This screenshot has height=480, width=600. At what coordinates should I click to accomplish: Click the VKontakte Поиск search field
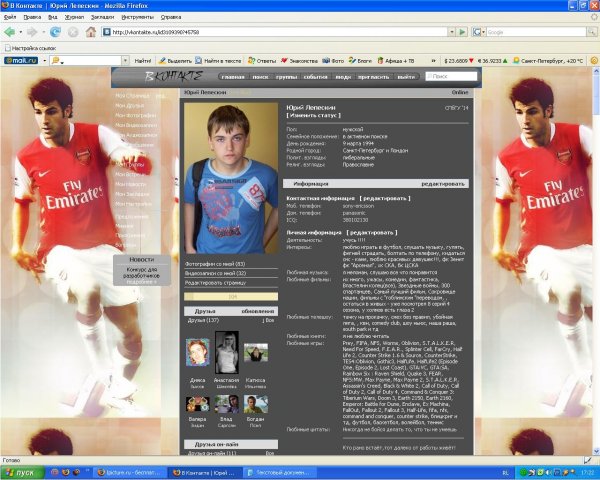click(x=452, y=76)
